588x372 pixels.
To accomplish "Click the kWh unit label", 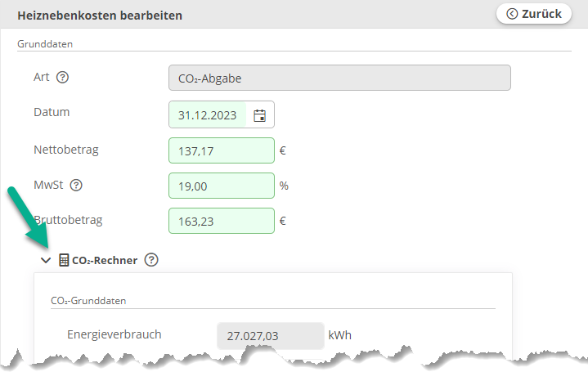I will click(339, 335).
